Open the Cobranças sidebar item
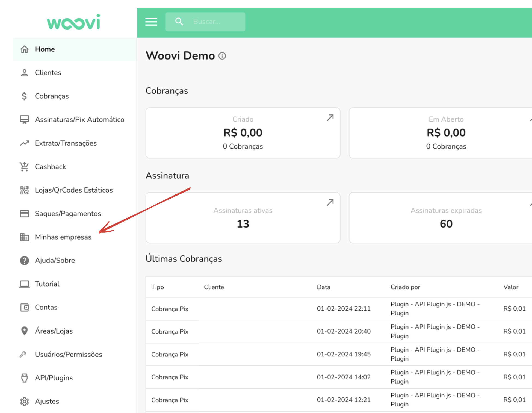Image resolution: width=532 pixels, height=413 pixels. pyautogui.click(x=52, y=96)
